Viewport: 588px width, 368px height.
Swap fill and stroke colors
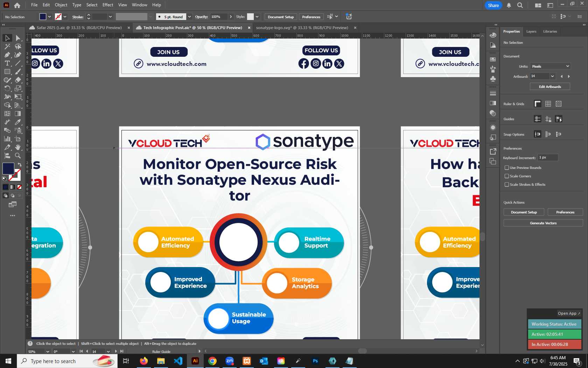click(20, 164)
